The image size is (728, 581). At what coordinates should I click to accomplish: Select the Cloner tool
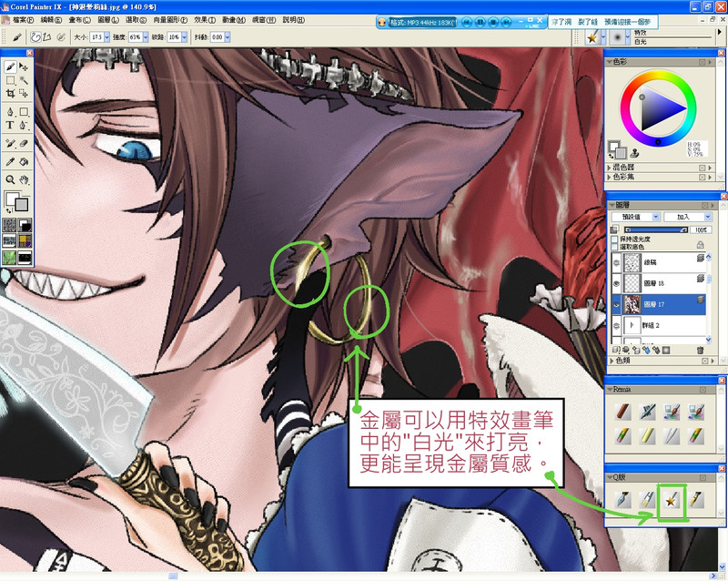[10, 144]
